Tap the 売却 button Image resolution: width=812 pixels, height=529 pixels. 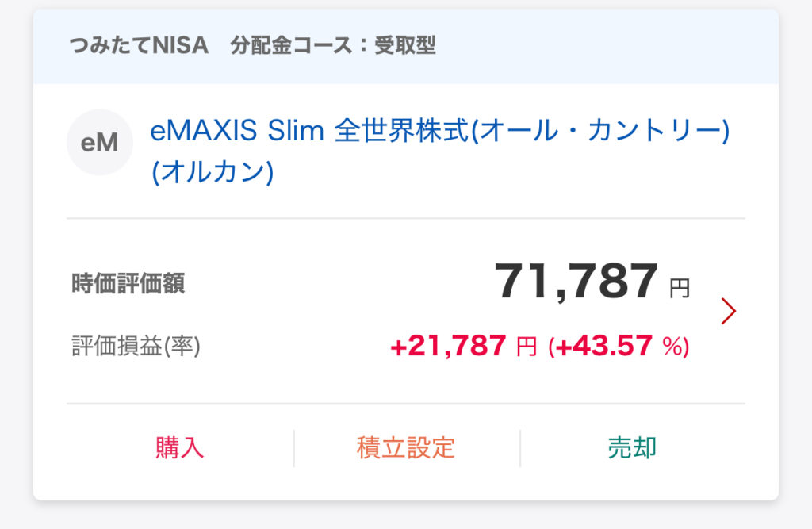coord(632,447)
